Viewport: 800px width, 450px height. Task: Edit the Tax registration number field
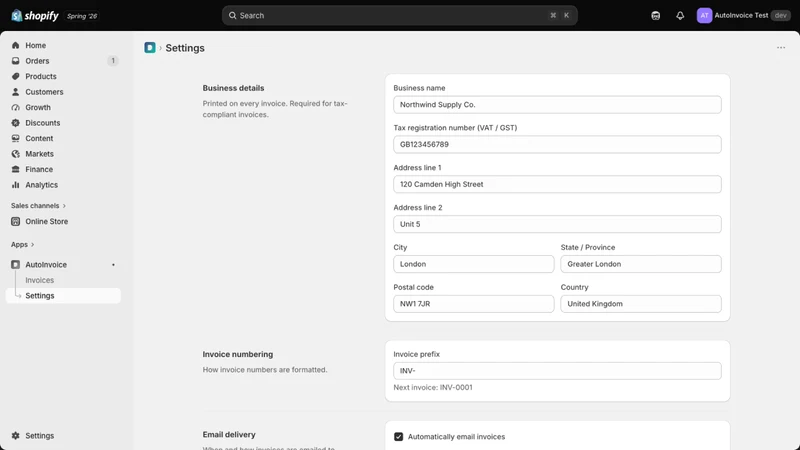coord(557,144)
